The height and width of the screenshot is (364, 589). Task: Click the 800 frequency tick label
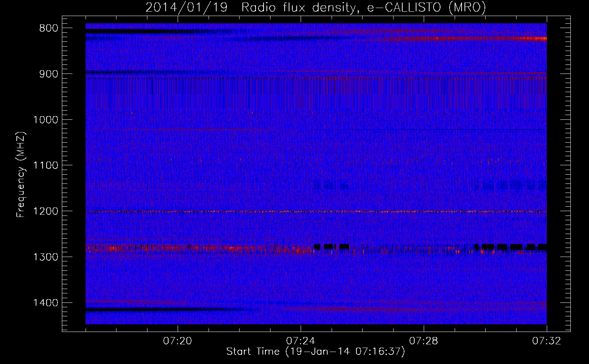coord(48,28)
